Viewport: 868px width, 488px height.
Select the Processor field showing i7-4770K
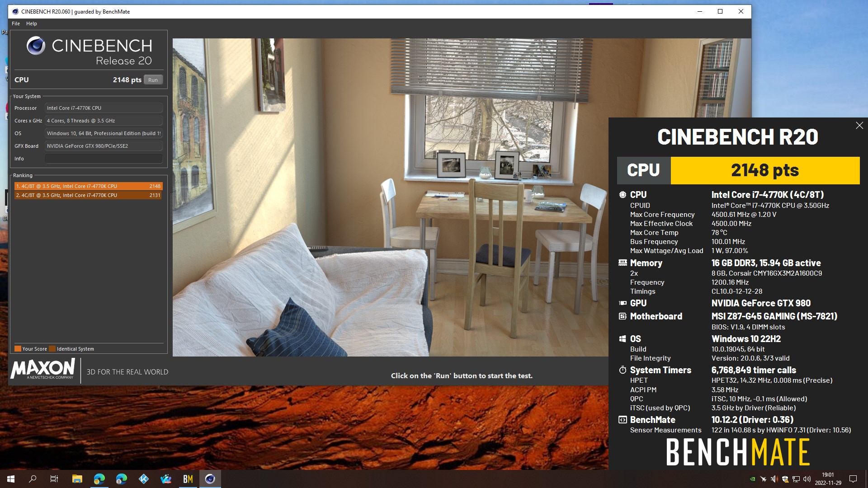coord(104,108)
